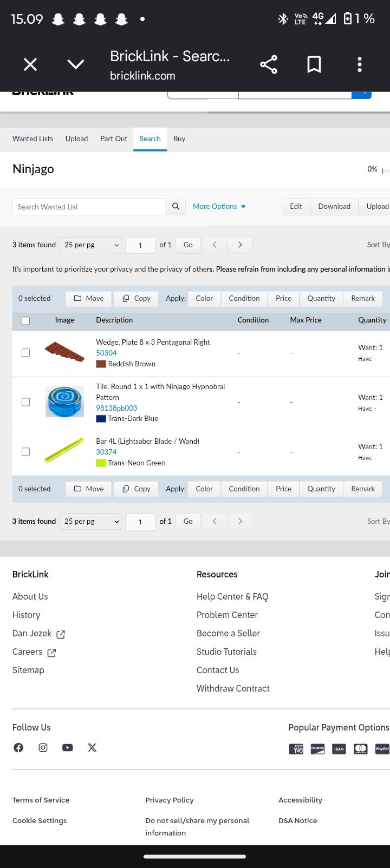This screenshot has width=390, height=868.
Task: Bookmark this BrickLink page
Action: [314, 64]
